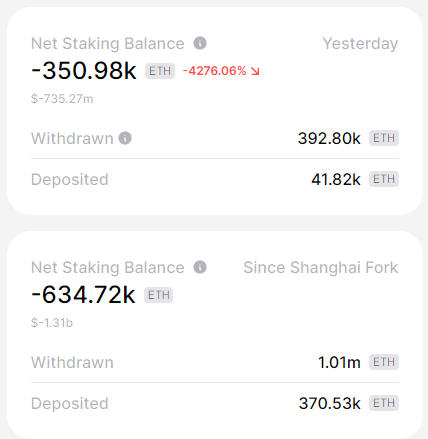Click the 370.53k deposited amount
The image size is (428, 439).
(x=330, y=403)
